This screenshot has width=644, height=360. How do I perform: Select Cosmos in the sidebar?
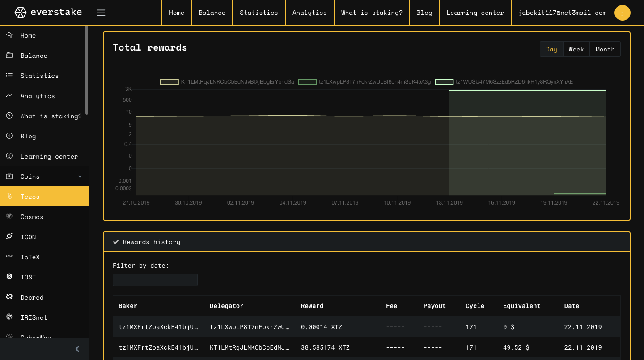point(44,216)
